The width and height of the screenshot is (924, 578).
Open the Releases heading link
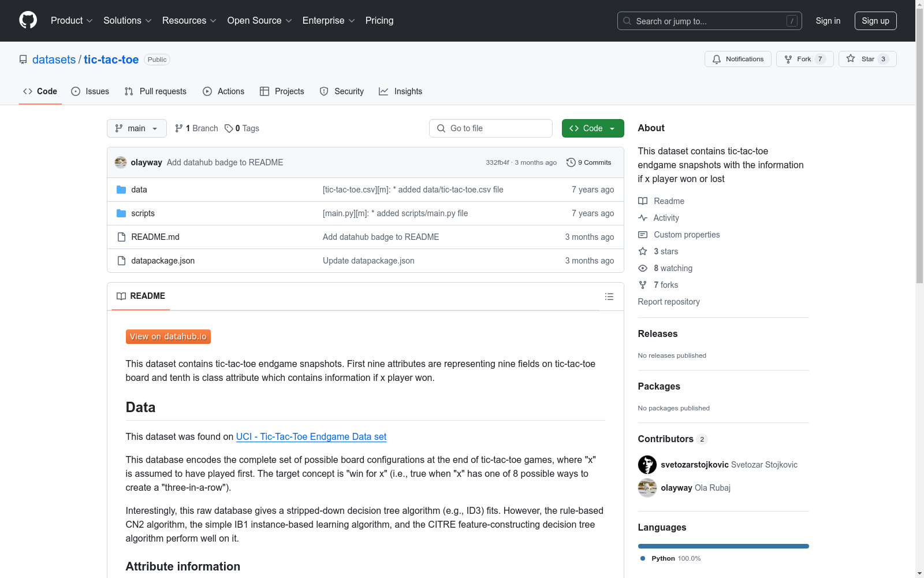[x=658, y=334]
